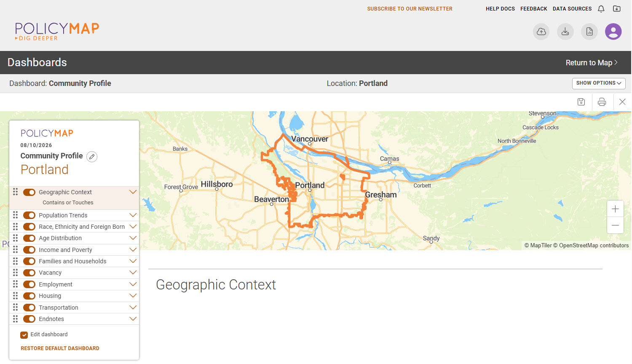
Task: Disable the Race, Ethnicity and Foreign Born section
Action: [29, 227]
